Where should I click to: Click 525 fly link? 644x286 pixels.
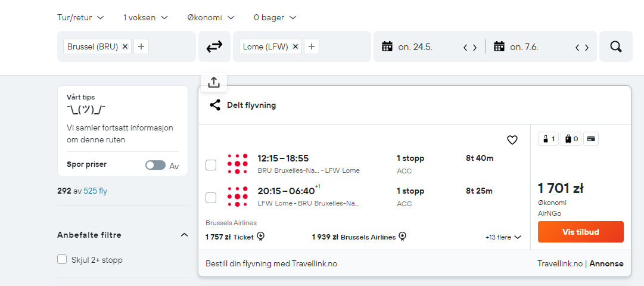click(95, 191)
